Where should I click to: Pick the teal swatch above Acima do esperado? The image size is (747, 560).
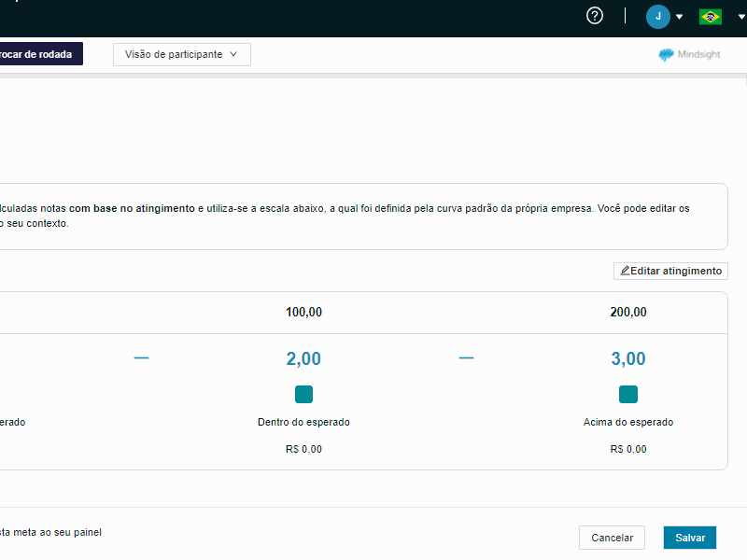coord(627,394)
